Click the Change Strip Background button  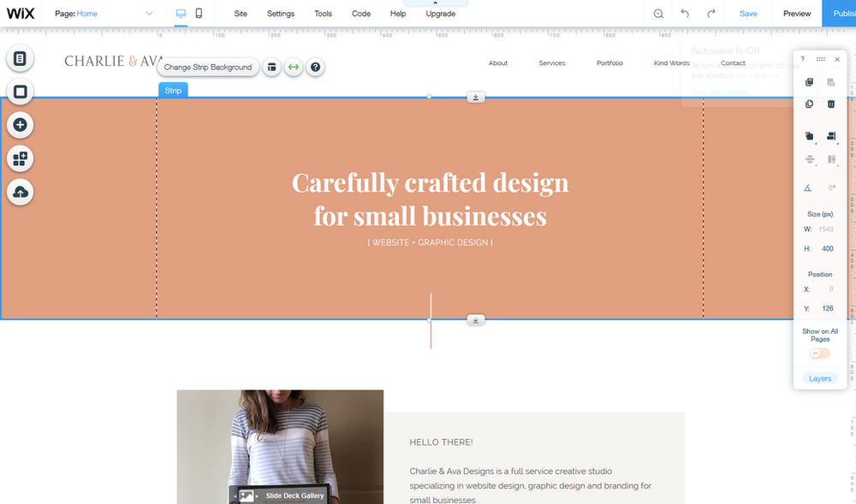(x=209, y=67)
